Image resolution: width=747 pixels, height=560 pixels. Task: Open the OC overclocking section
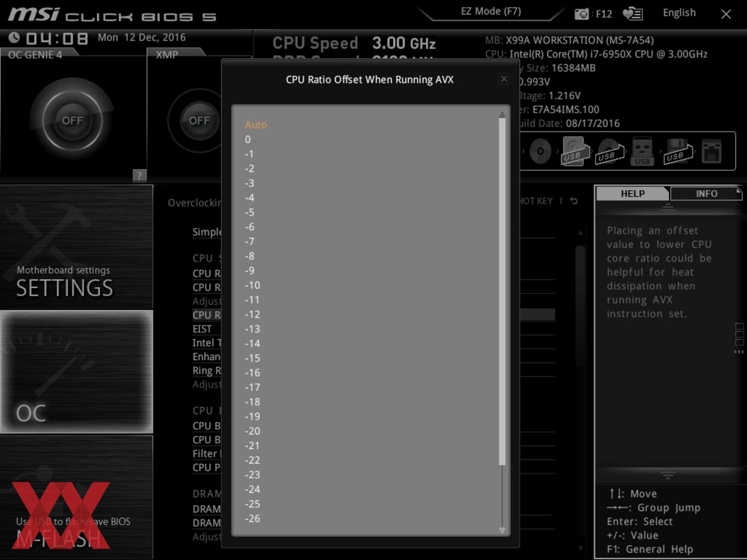pyautogui.click(x=76, y=372)
